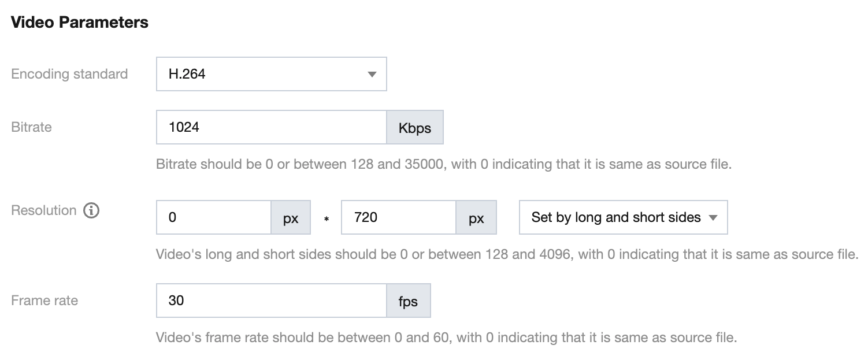The height and width of the screenshot is (356, 868).
Task: Click the asterisk between the resolution fields
Action: coord(327,219)
